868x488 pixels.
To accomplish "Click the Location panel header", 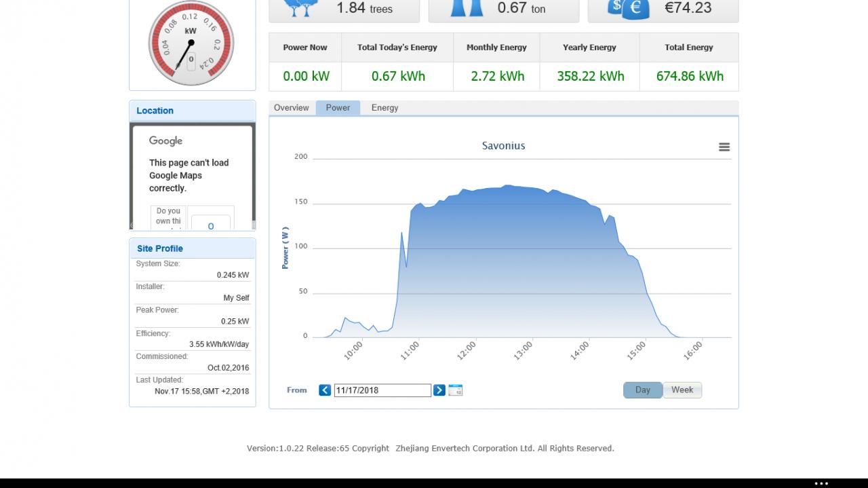I will [193, 111].
